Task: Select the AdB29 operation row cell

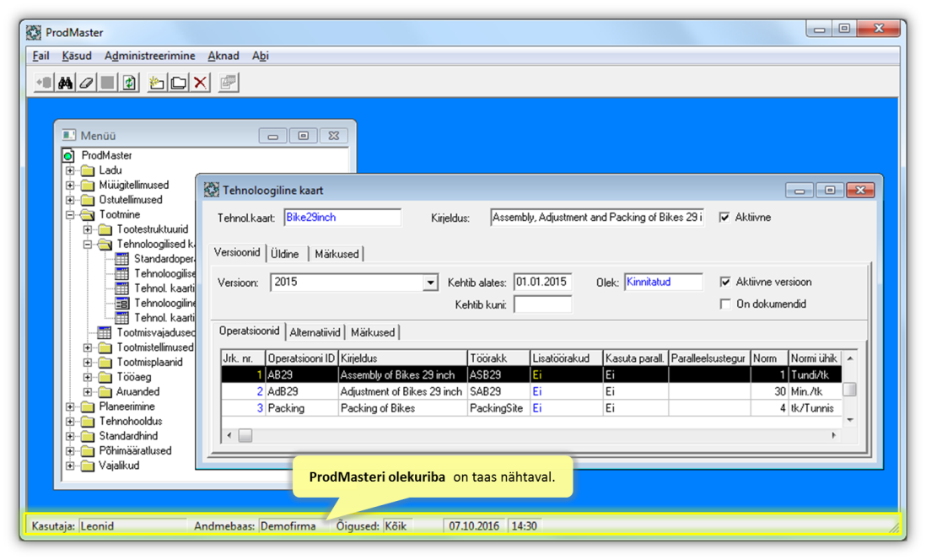Action: [x=301, y=391]
